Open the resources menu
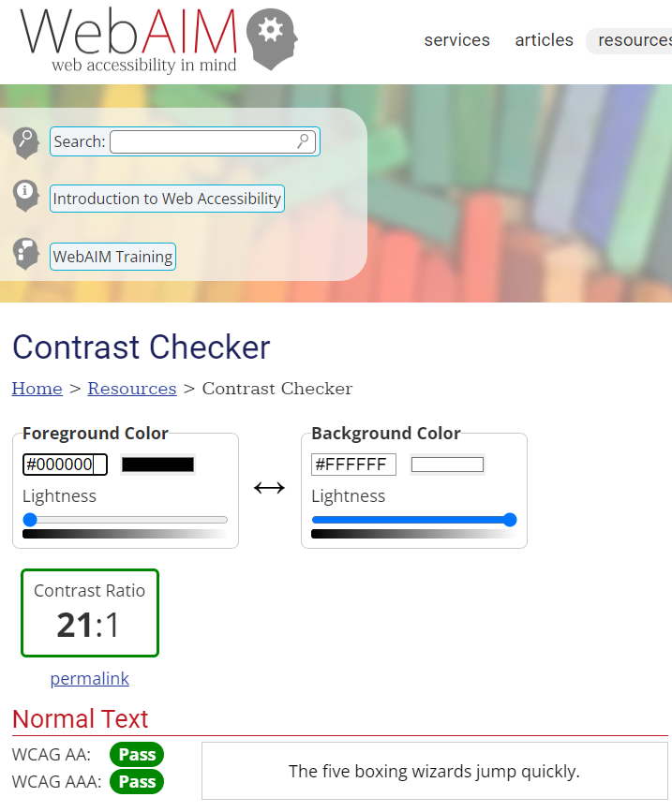The image size is (672, 812). click(631, 41)
